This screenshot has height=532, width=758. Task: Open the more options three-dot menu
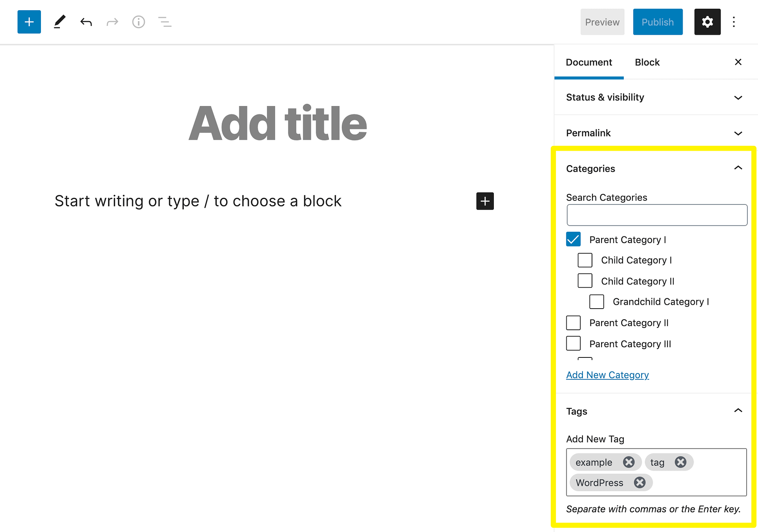(734, 22)
